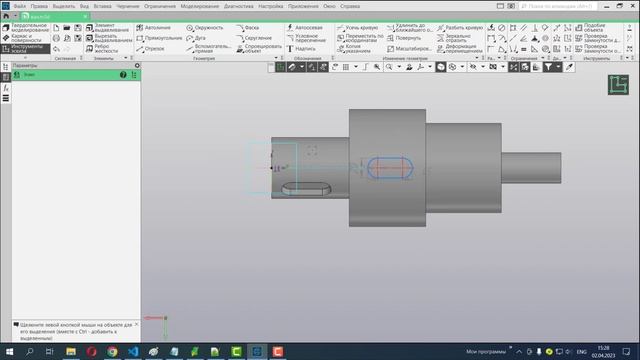640x360 pixels.
Task: Expand the toolbar set list arrow under Инструменты эскиза
Action: (x=25, y=58)
